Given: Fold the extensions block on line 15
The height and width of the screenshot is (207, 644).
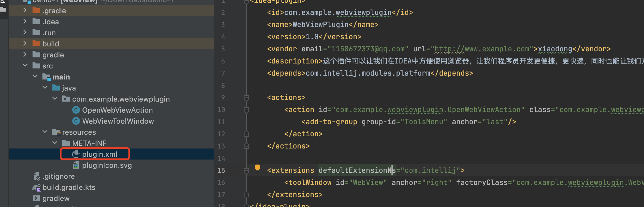Looking at the screenshot, I should click(246, 171).
